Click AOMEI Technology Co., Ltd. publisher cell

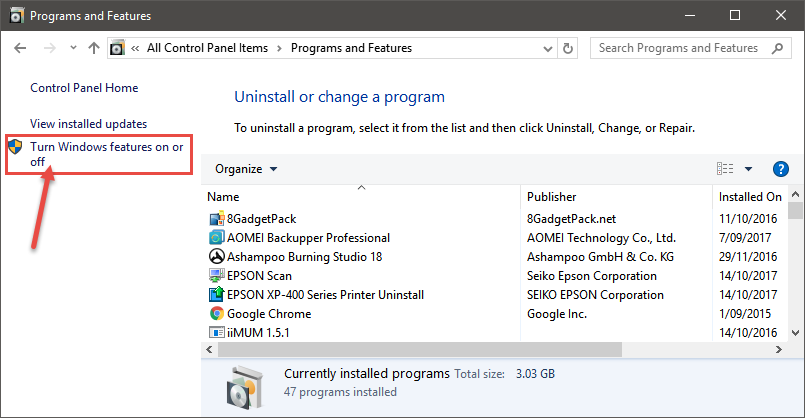click(601, 238)
